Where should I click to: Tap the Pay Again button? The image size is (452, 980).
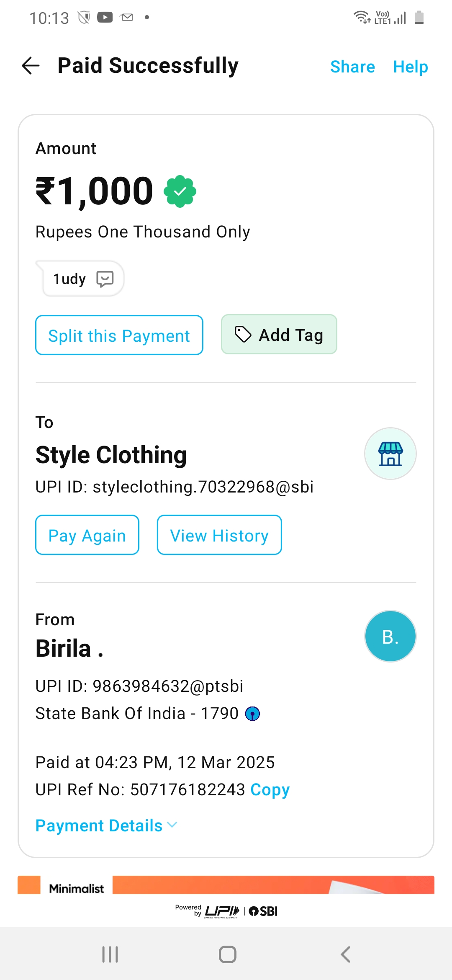tap(87, 535)
